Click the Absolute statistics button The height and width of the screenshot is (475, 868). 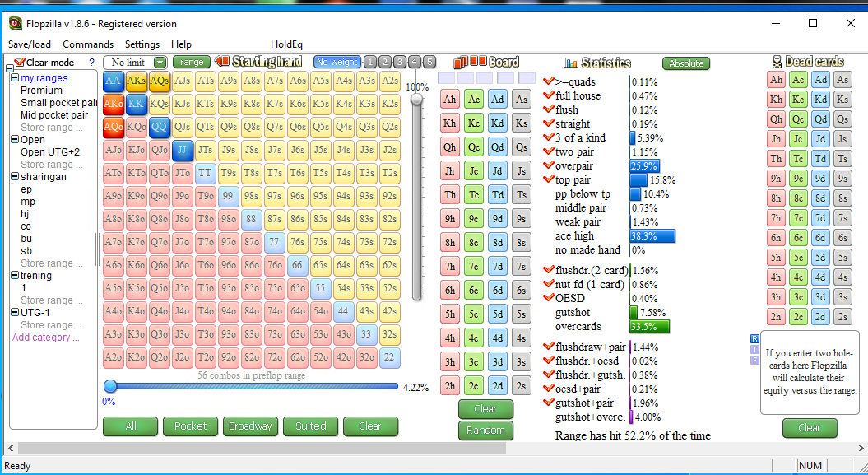[686, 63]
